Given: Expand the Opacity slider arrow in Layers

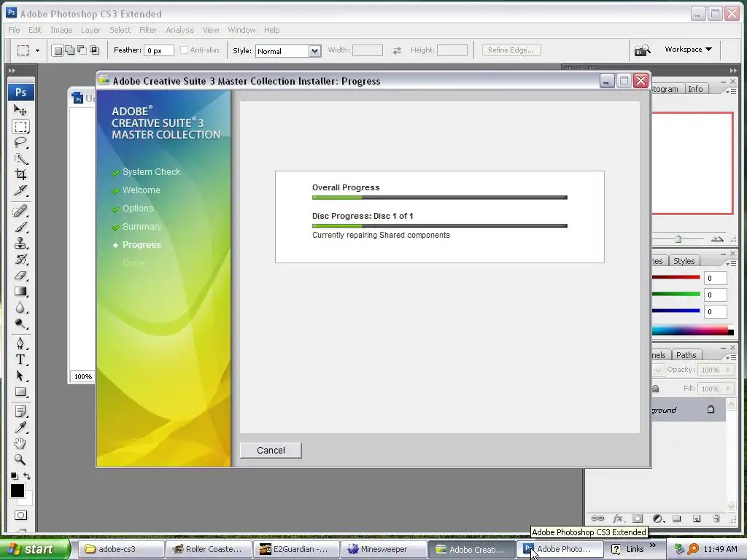Looking at the screenshot, I should [x=728, y=370].
